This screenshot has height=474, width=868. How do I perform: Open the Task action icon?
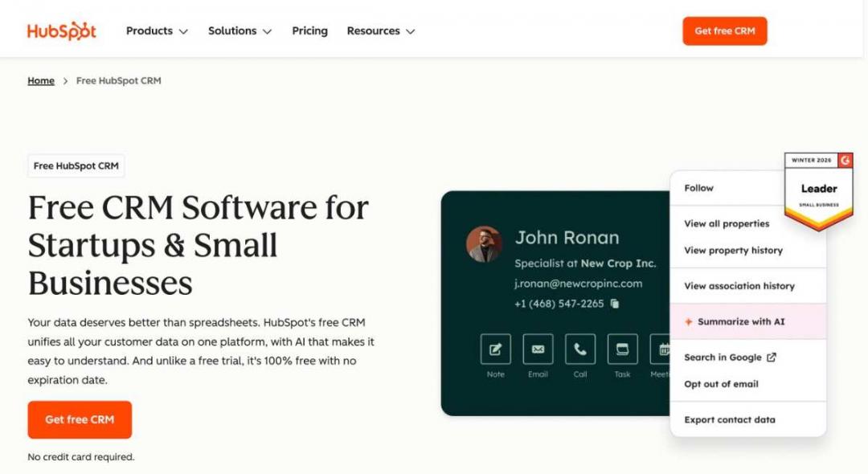click(622, 349)
